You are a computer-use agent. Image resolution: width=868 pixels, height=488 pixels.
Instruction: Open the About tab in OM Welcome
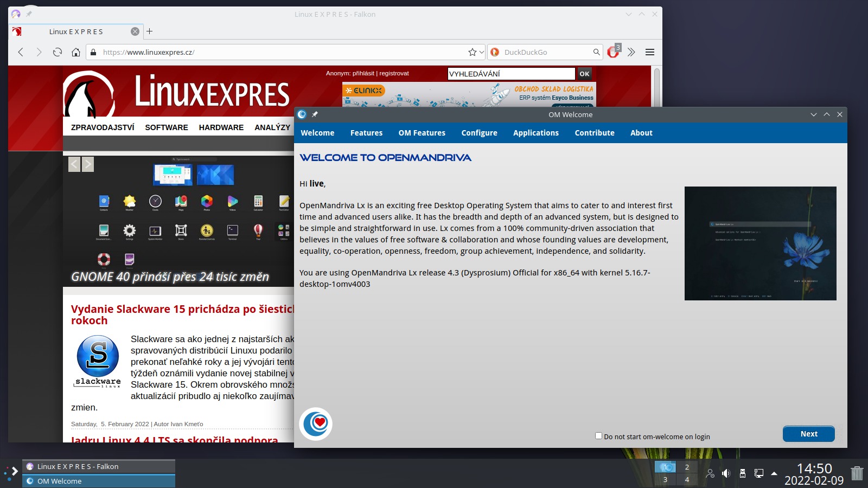coord(641,133)
